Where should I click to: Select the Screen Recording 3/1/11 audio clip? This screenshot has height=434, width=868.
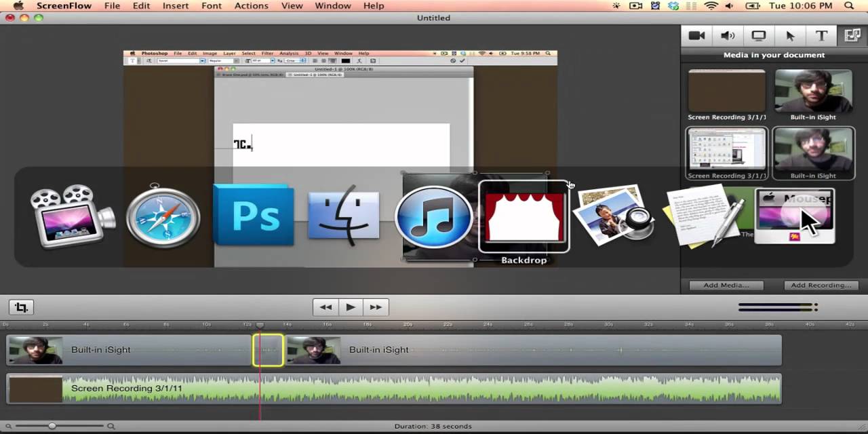[394, 389]
